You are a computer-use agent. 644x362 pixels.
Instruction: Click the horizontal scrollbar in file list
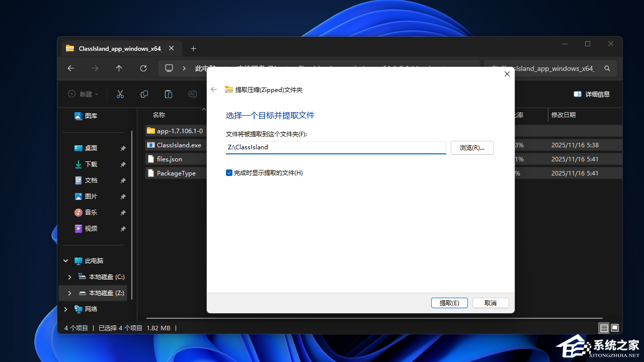click(374, 318)
